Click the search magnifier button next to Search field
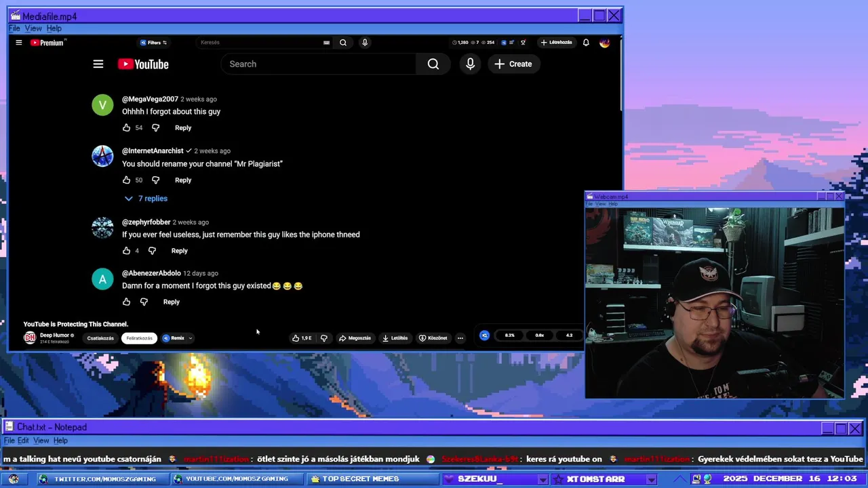Viewport: 868px width, 488px height. pos(433,64)
